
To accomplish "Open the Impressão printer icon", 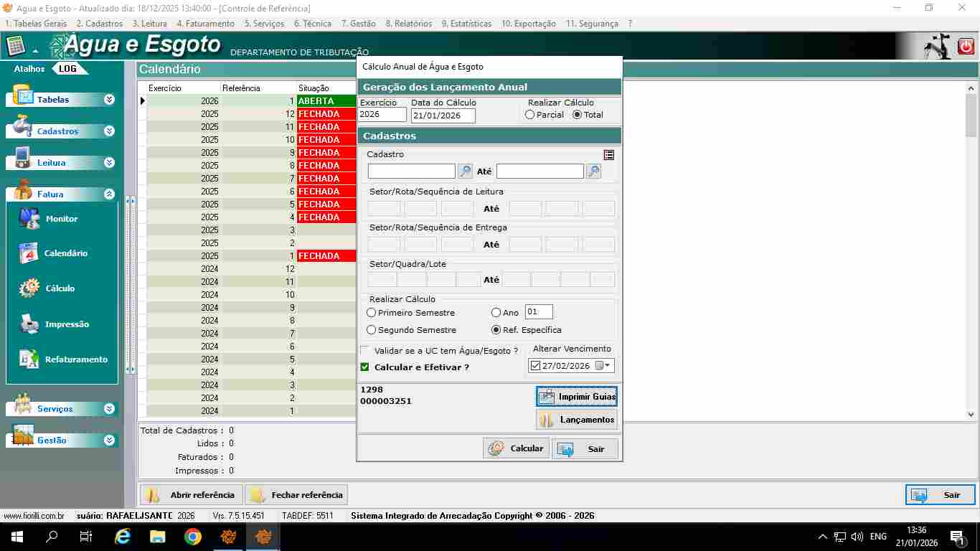I will 29,324.
